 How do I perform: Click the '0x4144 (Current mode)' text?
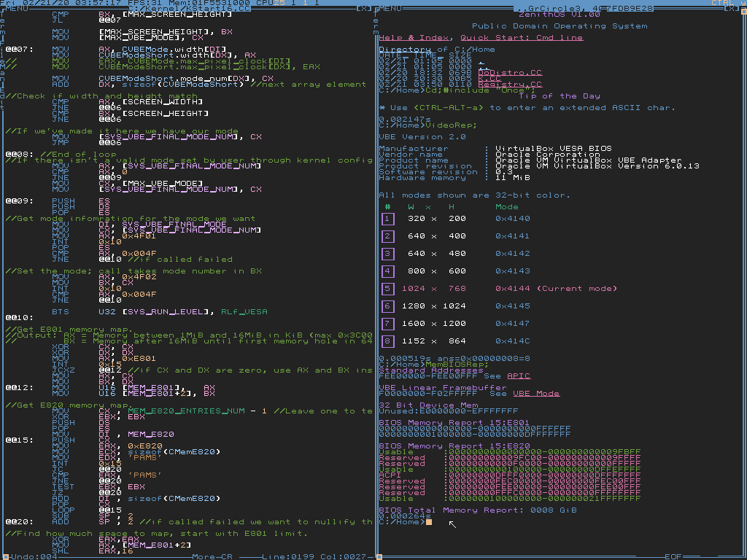557,289
